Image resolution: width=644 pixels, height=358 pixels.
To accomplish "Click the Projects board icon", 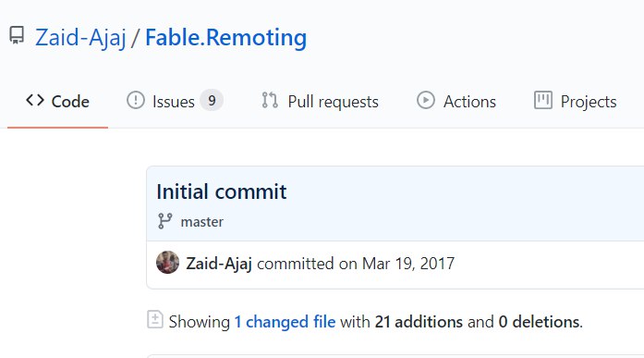I will coord(543,100).
